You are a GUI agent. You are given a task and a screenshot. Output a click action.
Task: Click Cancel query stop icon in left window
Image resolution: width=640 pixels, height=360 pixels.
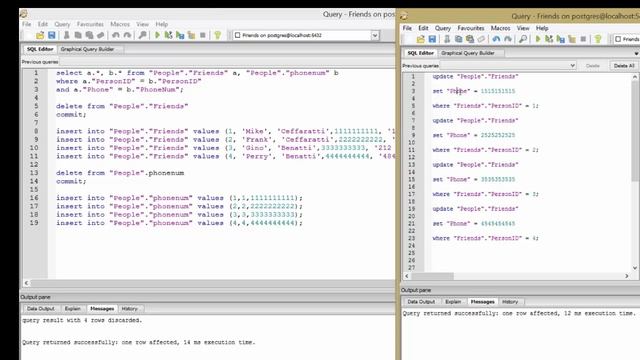pos(202,36)
